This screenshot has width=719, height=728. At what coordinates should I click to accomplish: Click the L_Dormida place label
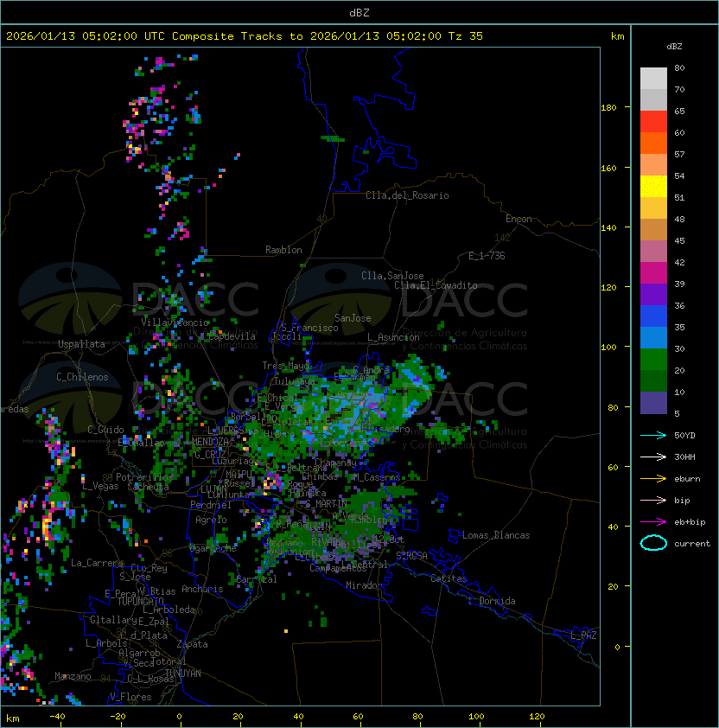[x=492, y=601]
